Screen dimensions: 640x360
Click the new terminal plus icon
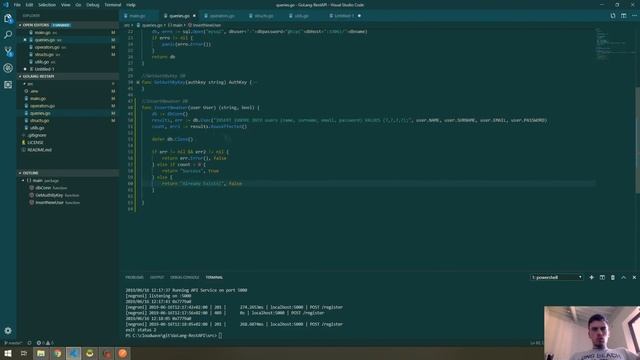click(591, 278)
